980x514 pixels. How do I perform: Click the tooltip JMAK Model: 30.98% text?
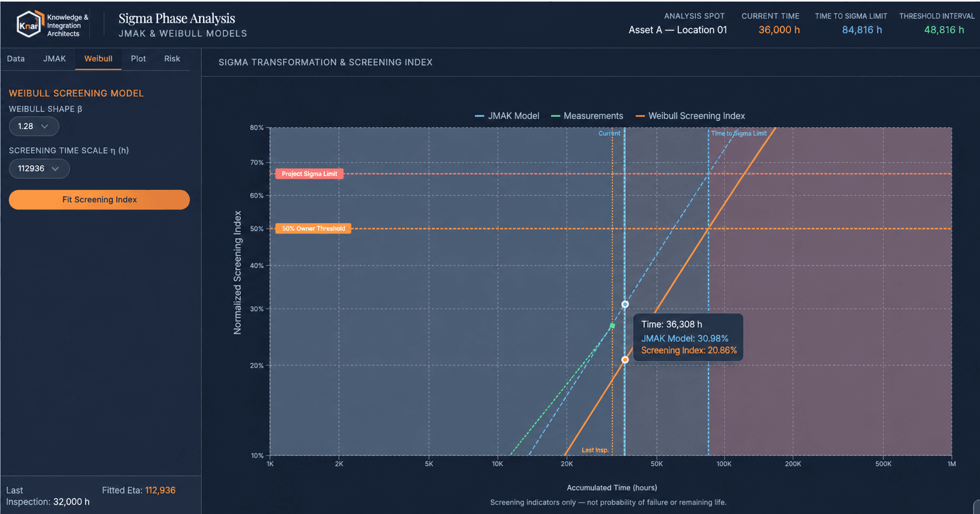(685, 339)
